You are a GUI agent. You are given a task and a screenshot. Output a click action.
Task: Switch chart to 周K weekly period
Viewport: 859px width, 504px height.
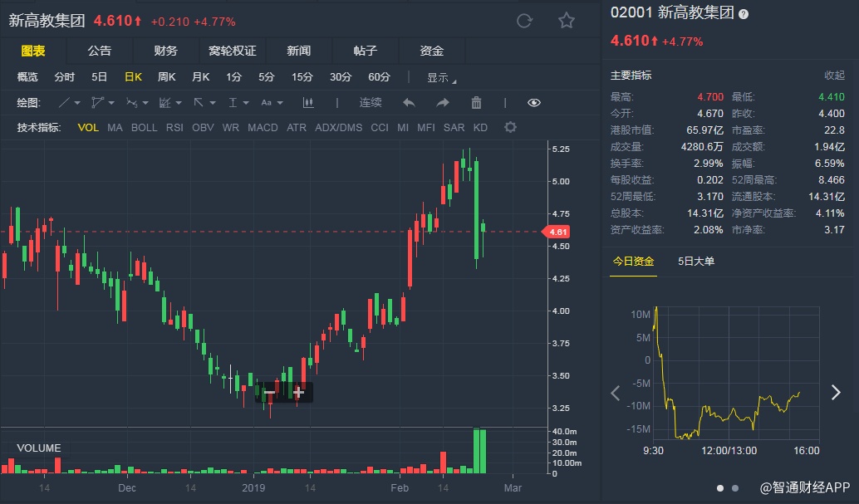166,77
